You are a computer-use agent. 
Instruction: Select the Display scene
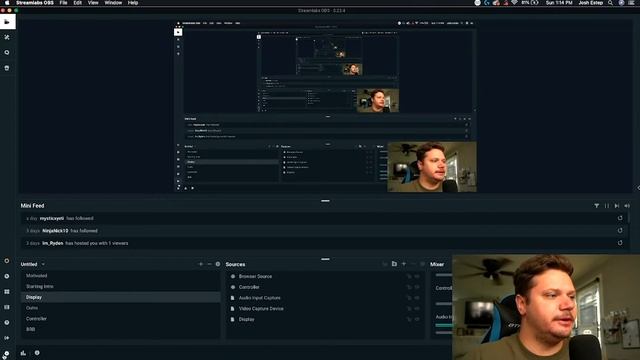pyautogui.click(x=121, y=297)
